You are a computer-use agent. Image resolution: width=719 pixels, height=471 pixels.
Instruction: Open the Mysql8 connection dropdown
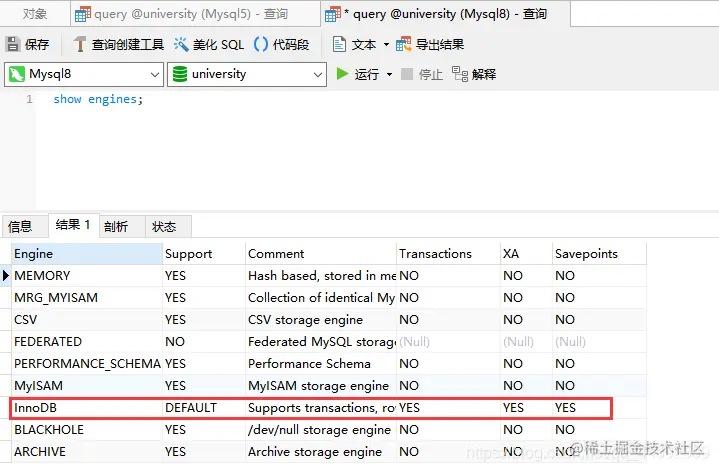pyautogui.click(x=155, y=74)
